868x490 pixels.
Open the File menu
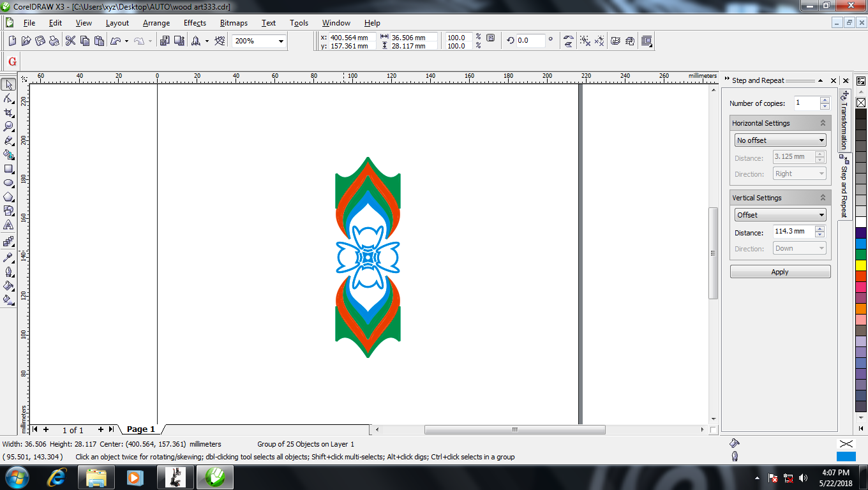coord(29,23)
